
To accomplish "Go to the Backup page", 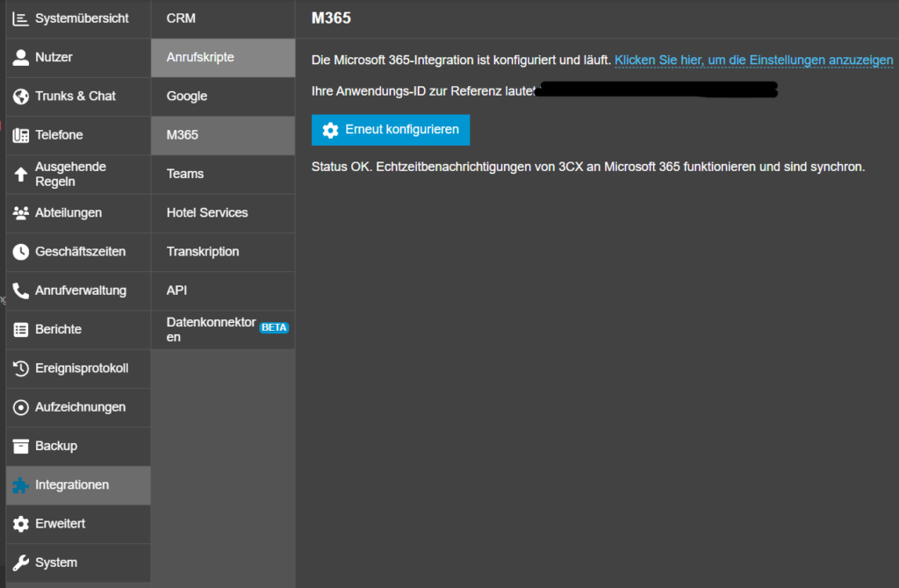I will point(78,446).
